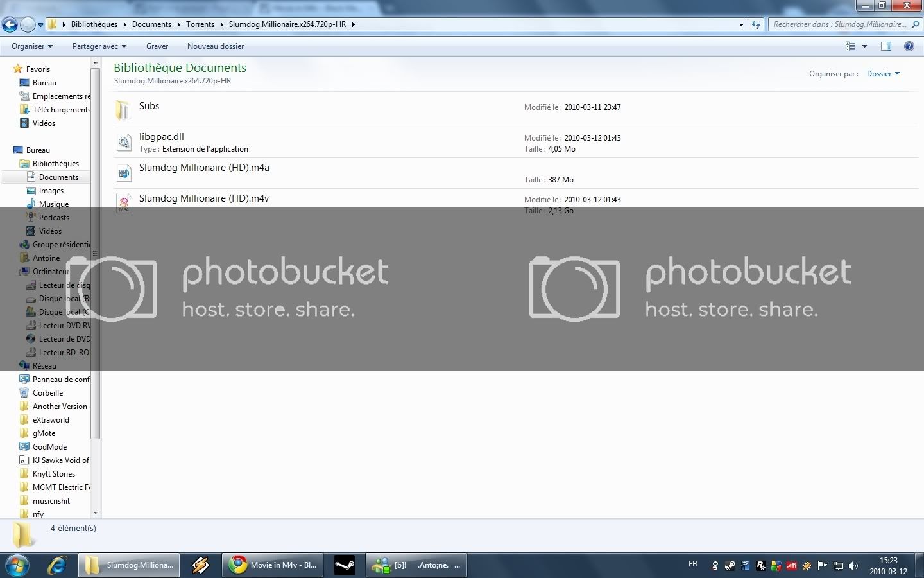924x578 pixels.
Task: Click the search field Rechercher dans
Action: pos(839,24)
